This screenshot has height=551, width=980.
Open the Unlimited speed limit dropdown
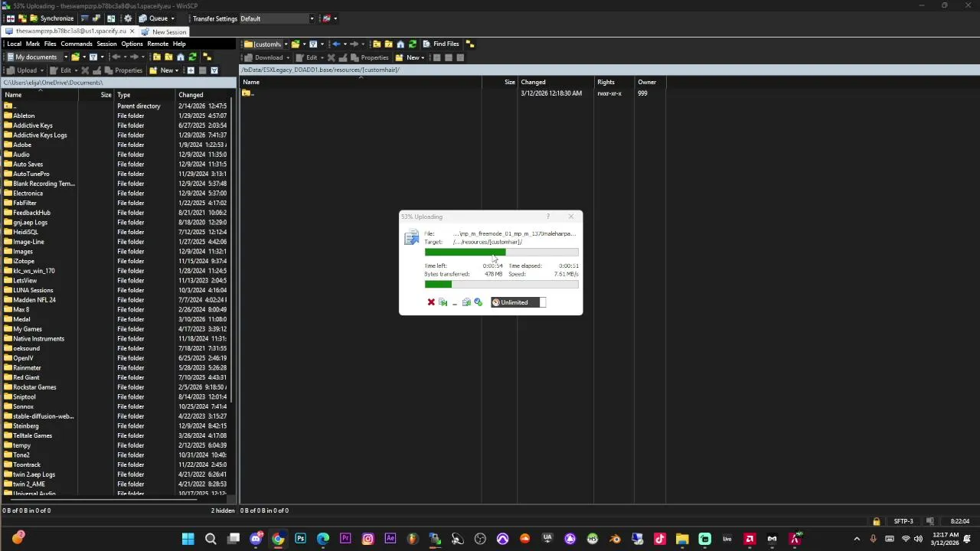pos(518,302)
